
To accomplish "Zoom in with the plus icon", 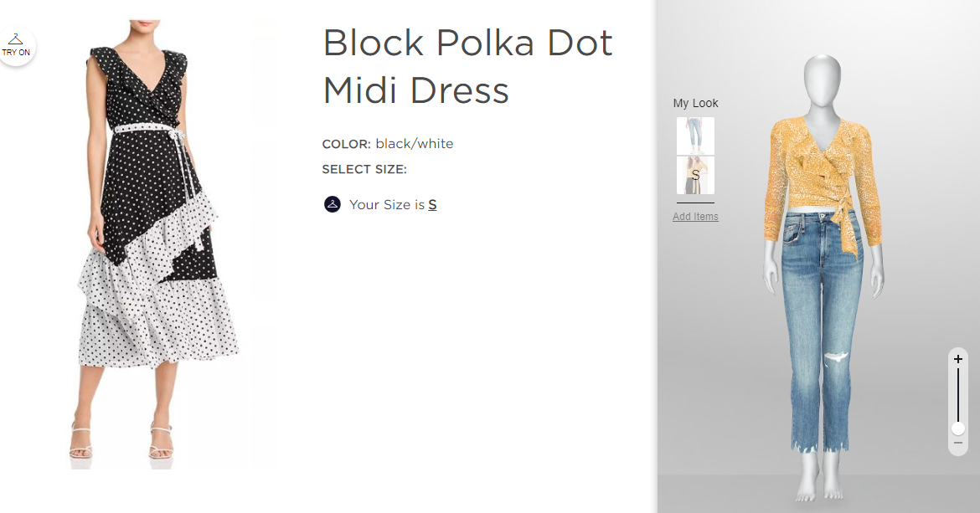I will coord(957,359).
